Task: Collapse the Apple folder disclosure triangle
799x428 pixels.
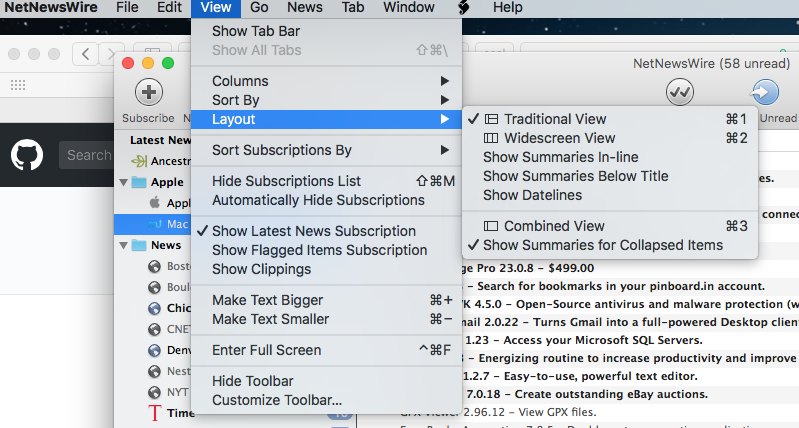Action: point(123,182)
